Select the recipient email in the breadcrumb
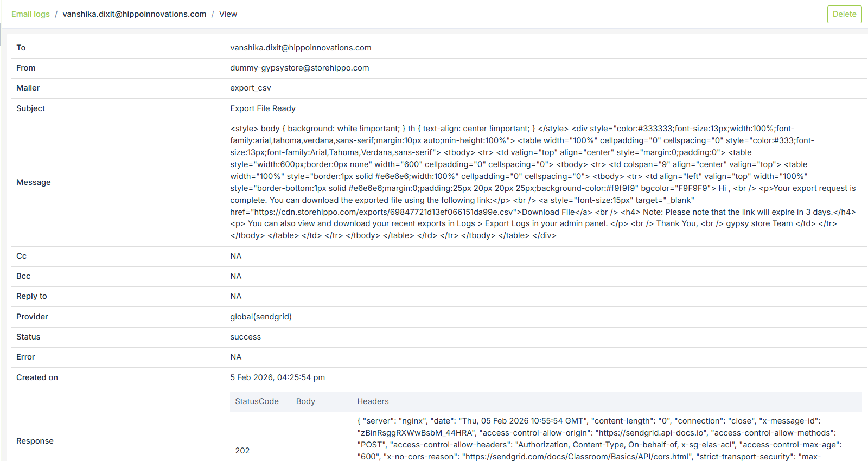The width and height of the screenshot is (868, 461). click(x=134, y=14)
